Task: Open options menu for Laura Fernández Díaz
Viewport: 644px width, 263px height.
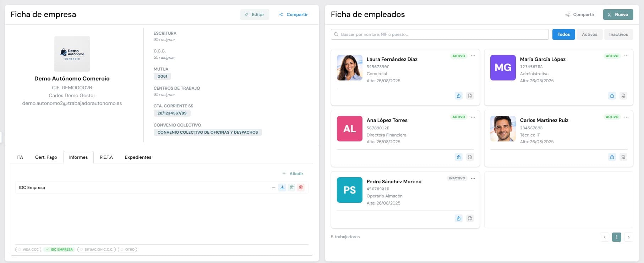Action: (x=473, y=56)
